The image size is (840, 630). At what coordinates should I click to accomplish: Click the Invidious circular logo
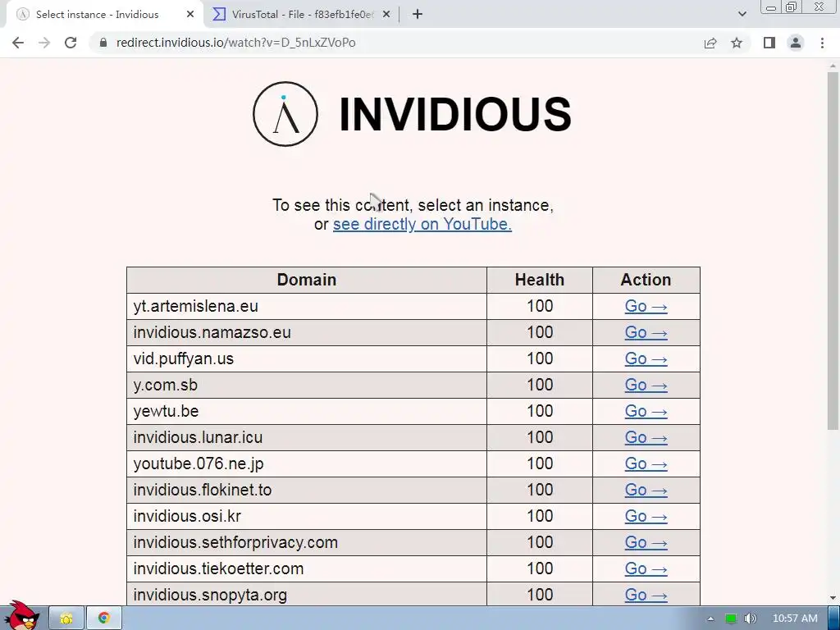pos(285,113)
